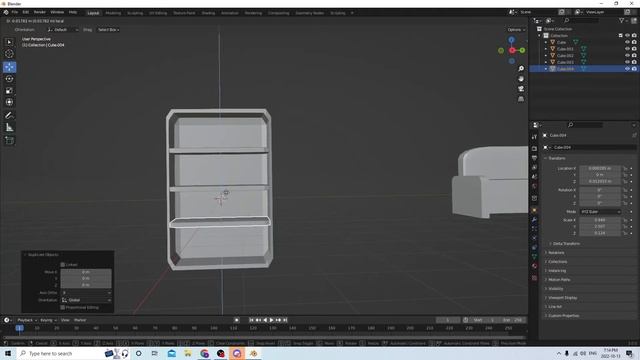
Task: Open the Orientation Default dropdown
Action: [x=62, y=30]
